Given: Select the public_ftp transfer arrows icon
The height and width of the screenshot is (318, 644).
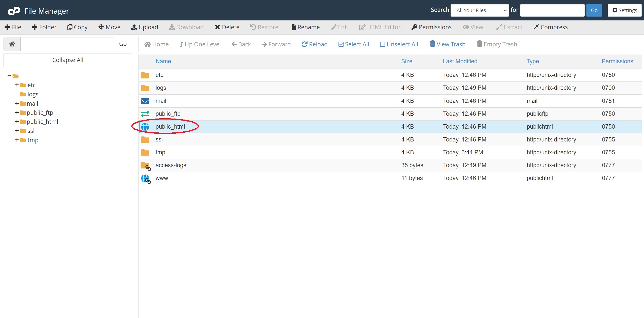Looking at the screenshot, I should click(145, 114).
